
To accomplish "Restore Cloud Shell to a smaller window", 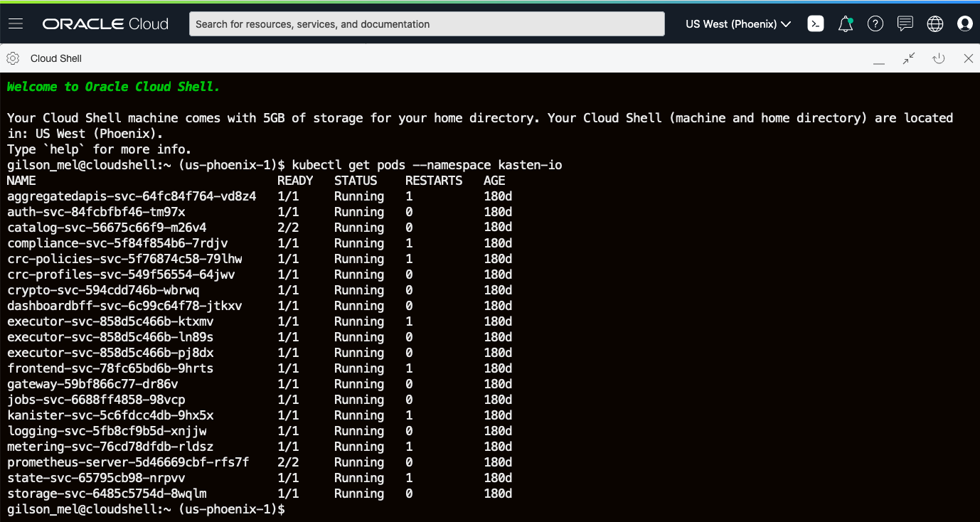I will (x=908, y=58).
